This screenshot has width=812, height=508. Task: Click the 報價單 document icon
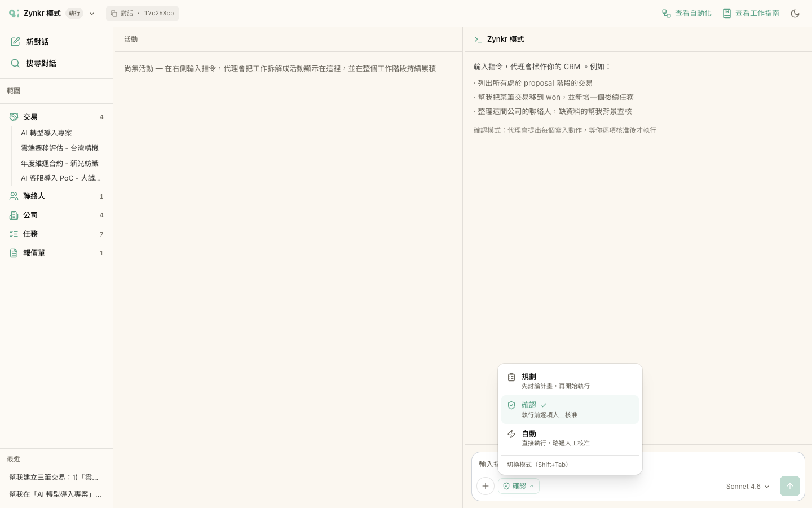tap(14, 253)
